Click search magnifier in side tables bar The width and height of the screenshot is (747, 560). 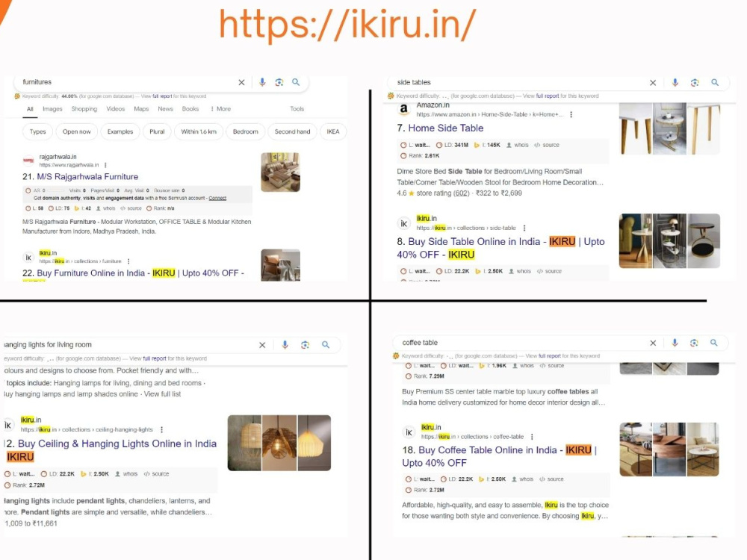(x=715, y=82)
